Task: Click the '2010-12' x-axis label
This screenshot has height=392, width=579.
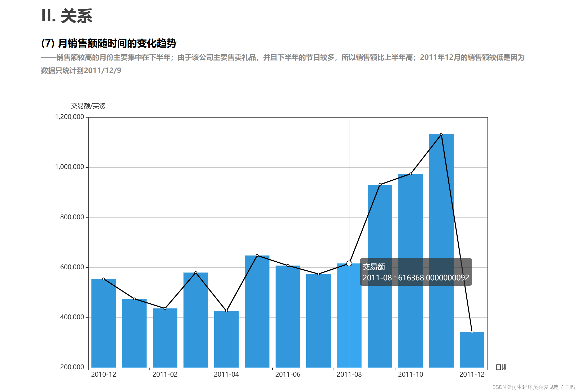Action: tap(103, 374)
